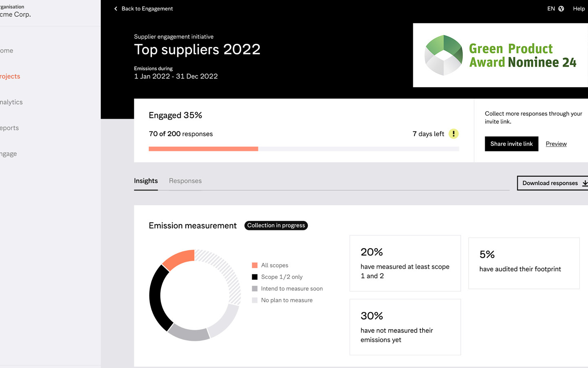Screen dimensions: 588x368
Task: Go Back to Engagement
Action: 147,9
